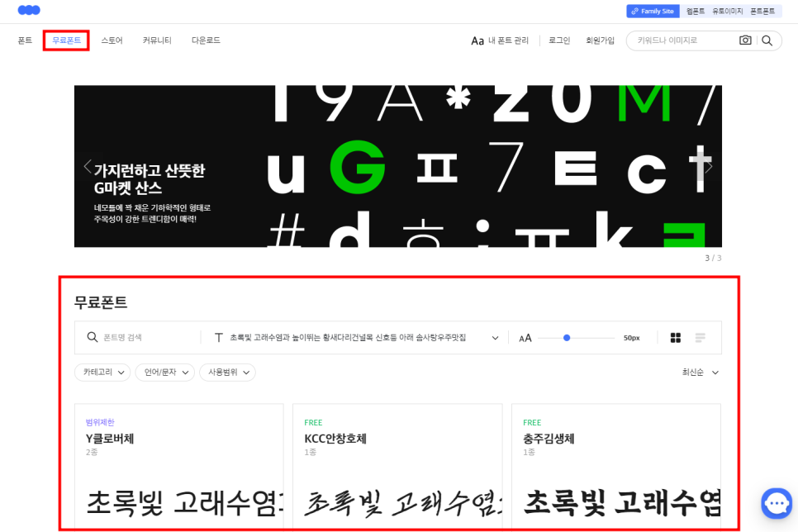Open the KCC안창호체 font card
The width and height of the screenshot is (798, 532).
click(x=397, y=467)
